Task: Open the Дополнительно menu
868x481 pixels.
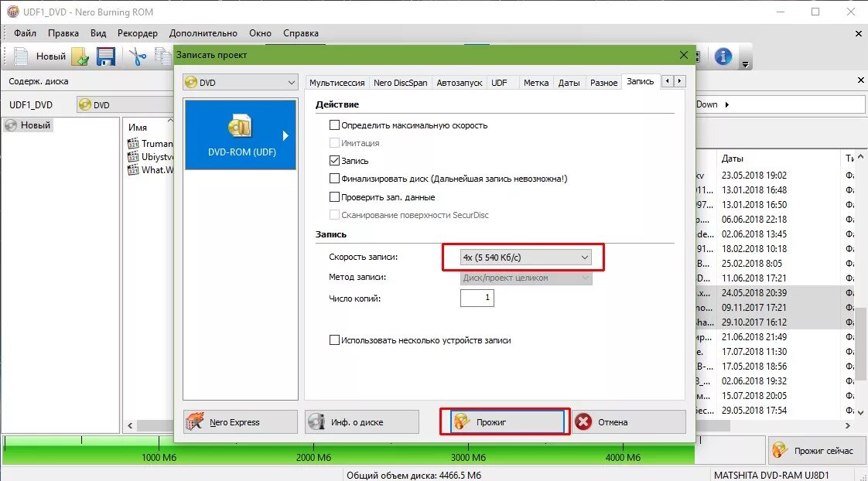Action: (203, 33)
